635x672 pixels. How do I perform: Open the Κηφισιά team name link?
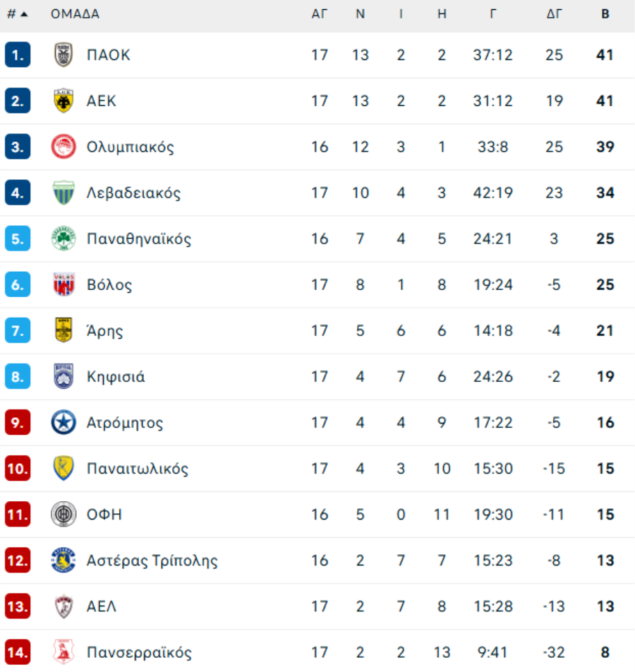pos(116,377)
